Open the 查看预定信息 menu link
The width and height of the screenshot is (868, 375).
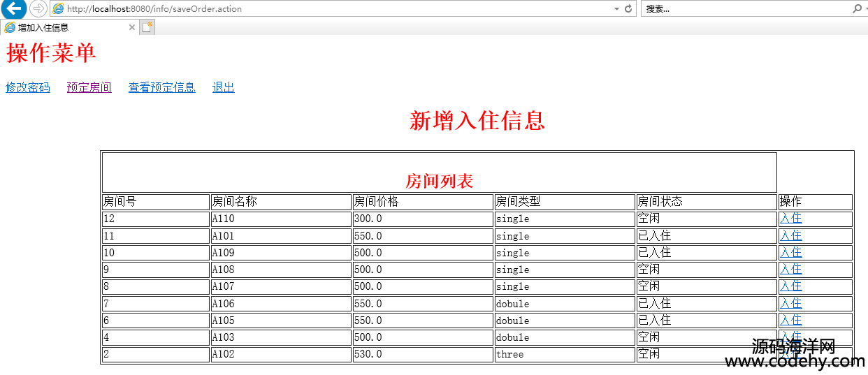161,87
